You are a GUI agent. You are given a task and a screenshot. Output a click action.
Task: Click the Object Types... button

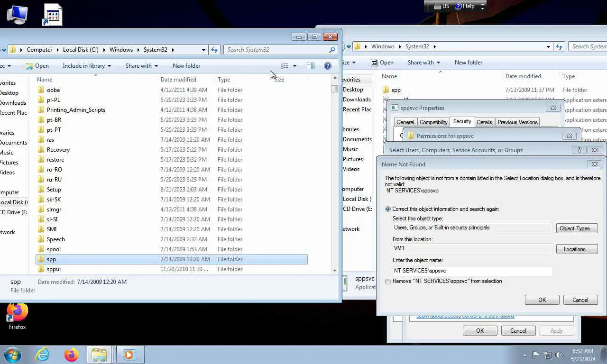pyautogui.click(x=577, y=228)
